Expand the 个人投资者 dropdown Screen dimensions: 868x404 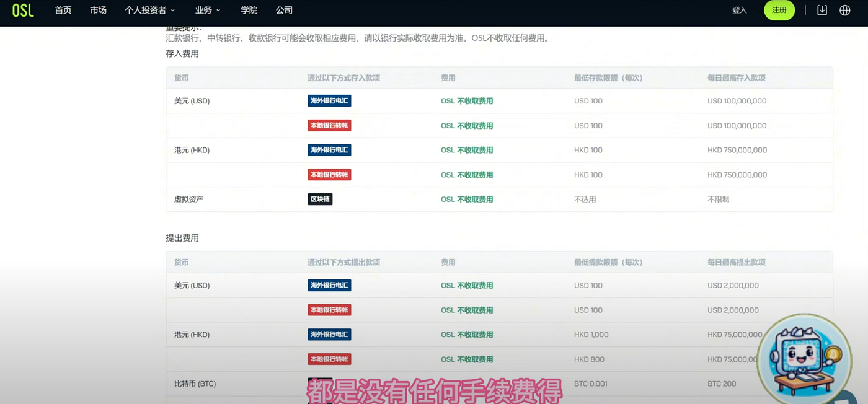click(150, 10)
